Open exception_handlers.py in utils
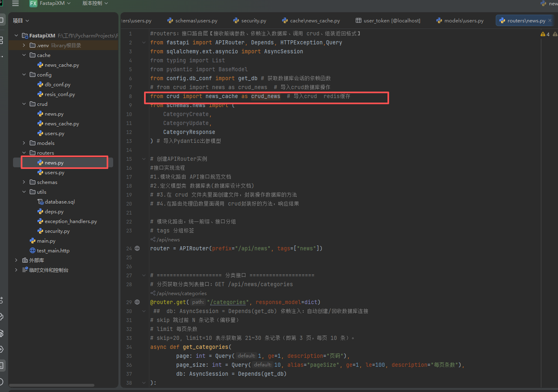 [71, 221]
